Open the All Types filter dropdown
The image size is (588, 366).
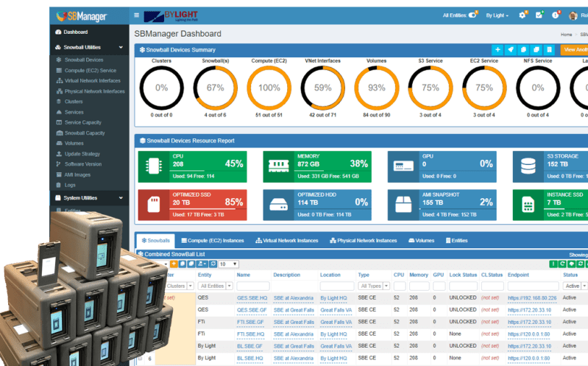point(374,286)
